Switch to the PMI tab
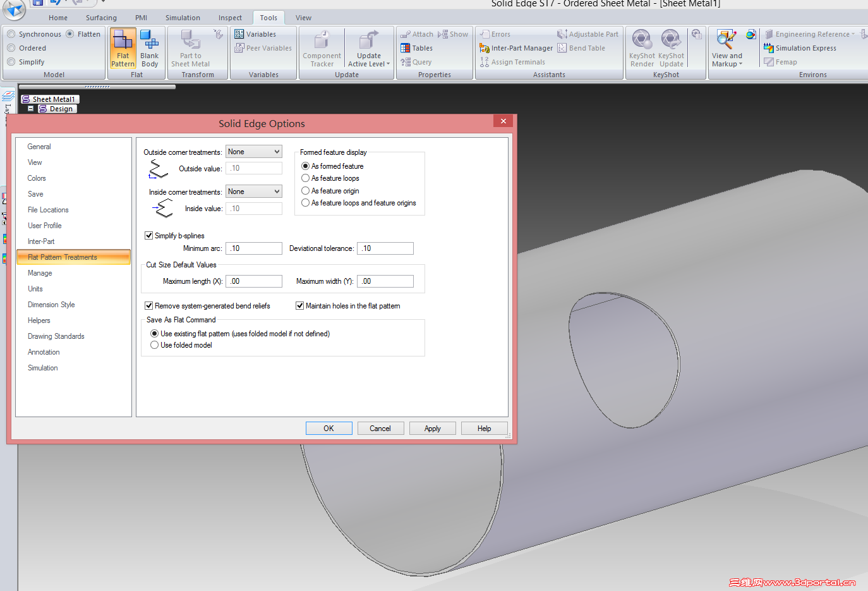 pyautogui.click(x=141, y=18)
